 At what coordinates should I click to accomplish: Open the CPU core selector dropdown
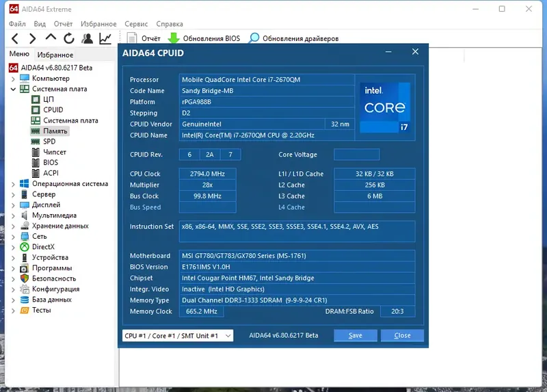tap(178, 336)
